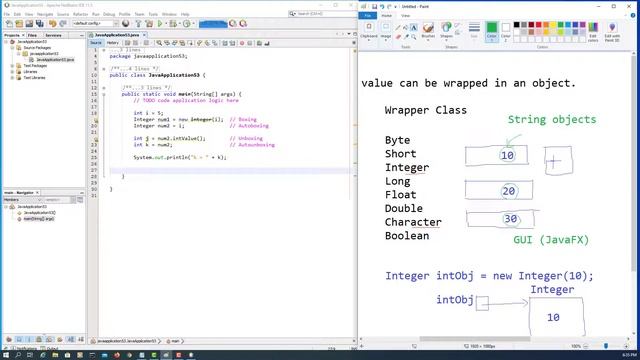
Task: Open the Refactor menu in NetBeans
Action: click(80, 14)
